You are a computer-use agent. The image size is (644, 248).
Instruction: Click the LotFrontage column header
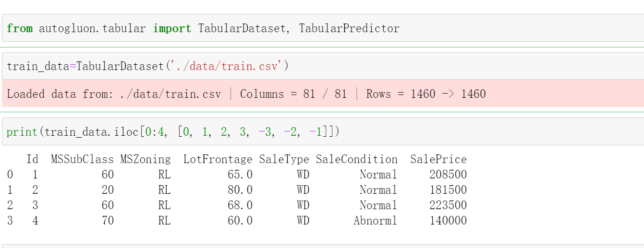(218, 159)
